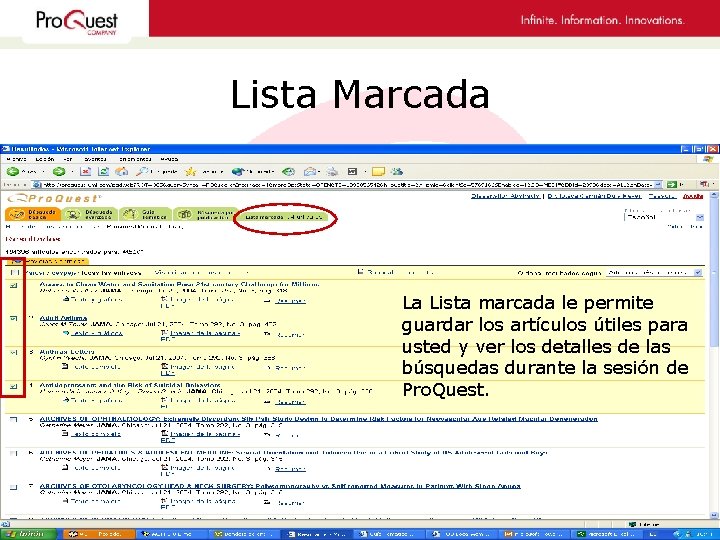Click the browser address bar URL field
Screen dimensions: 720x540
click(x=347, y=185)
